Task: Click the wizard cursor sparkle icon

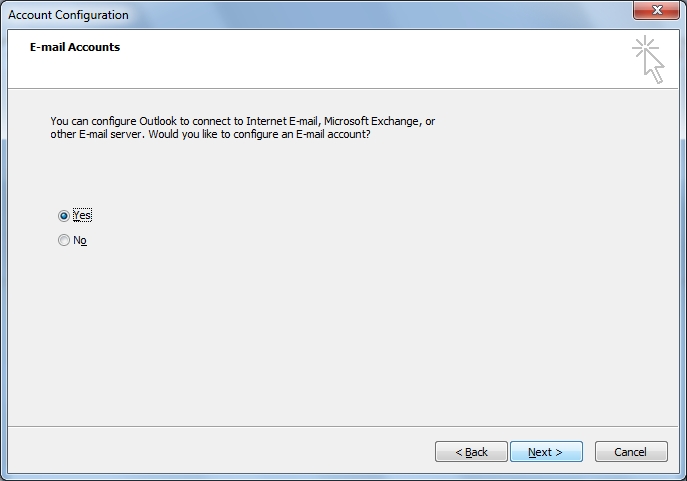Action: [648, 59]
